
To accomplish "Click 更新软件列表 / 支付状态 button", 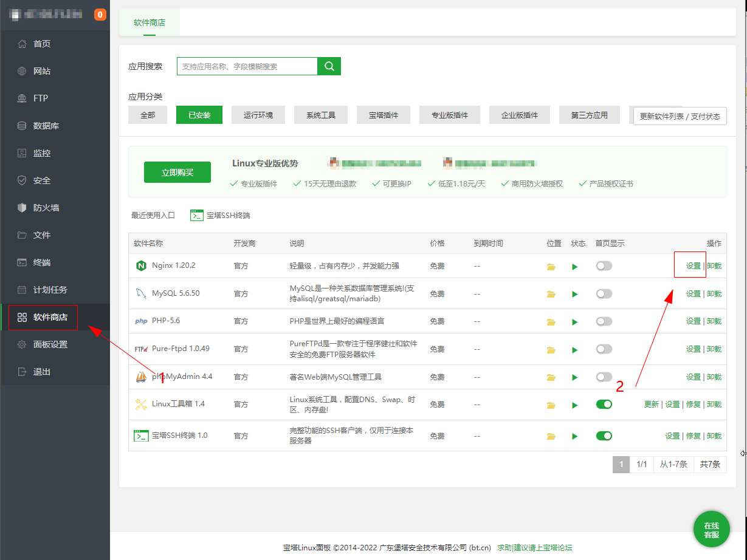I will pyautogui.click(x=680, y=117).
